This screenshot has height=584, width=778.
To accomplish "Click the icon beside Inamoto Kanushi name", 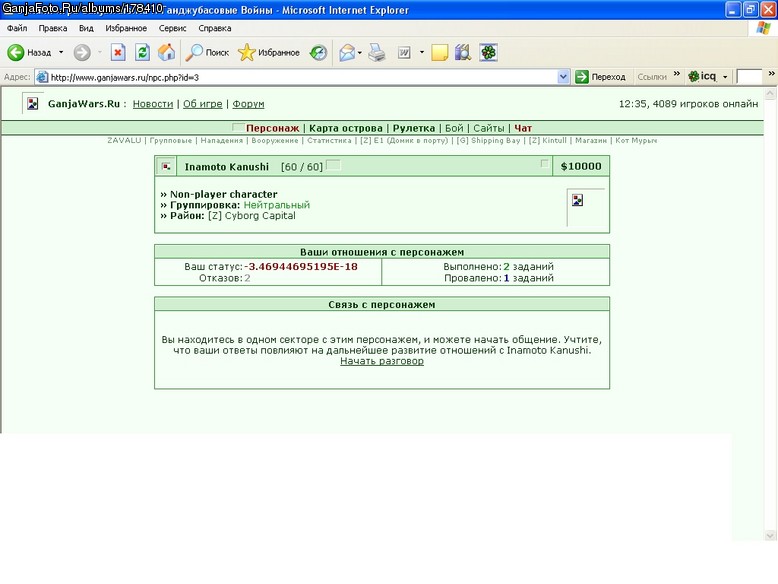I will (x=166, y=167).
